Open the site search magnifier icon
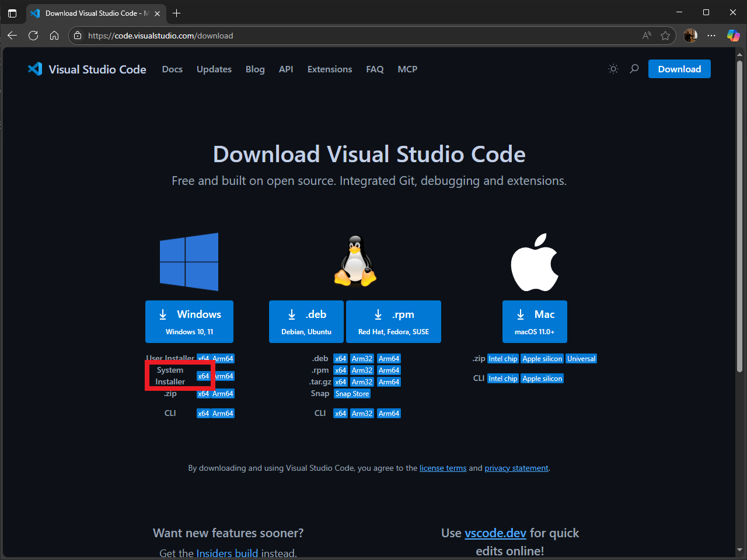The image size is (747, 560). (634, 69)
